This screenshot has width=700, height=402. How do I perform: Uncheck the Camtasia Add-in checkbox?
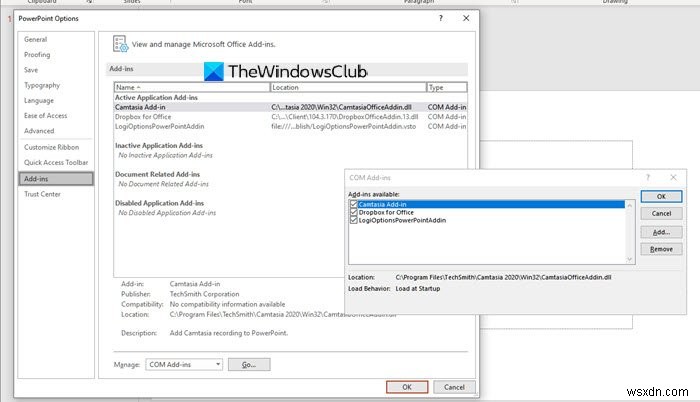pyautogui.click(x=354, y=204)
